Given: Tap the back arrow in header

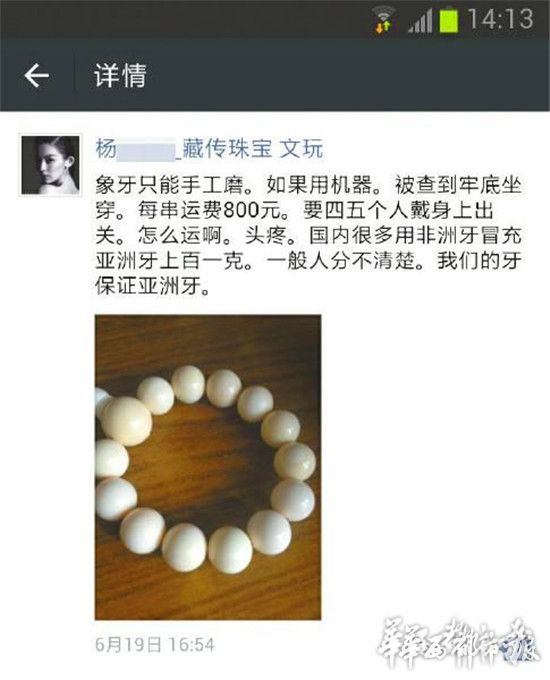Looking at the screenshot, I should coord(36,75).
